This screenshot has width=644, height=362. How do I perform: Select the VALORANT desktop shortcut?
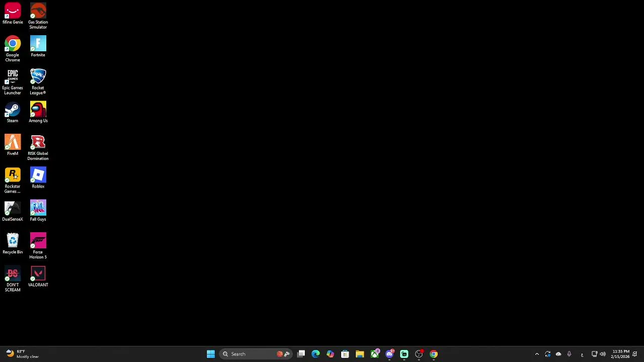coord(38,277)
